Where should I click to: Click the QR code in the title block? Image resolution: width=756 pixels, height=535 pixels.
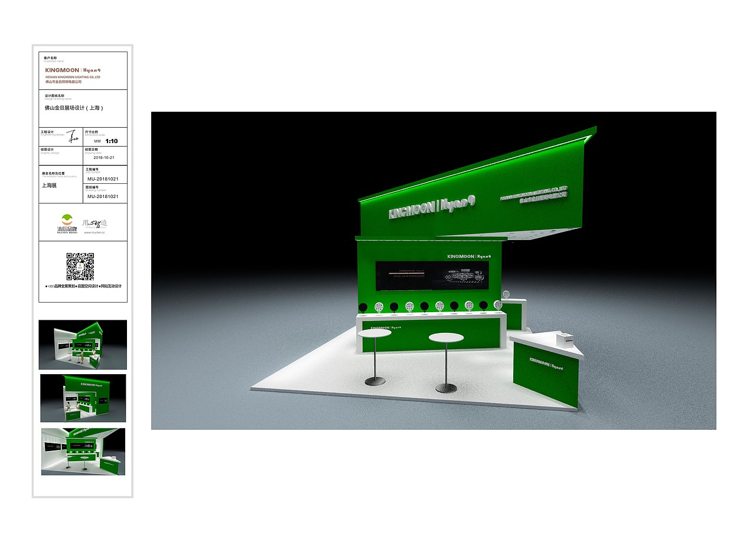point(80,267)
